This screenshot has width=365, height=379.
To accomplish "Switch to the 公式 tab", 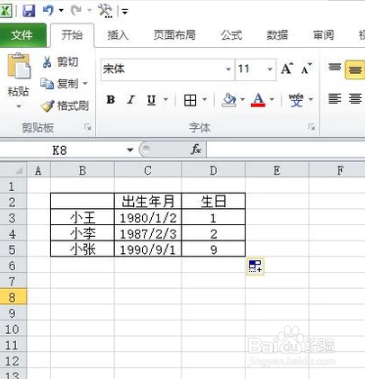I will (x=231, y=35).
